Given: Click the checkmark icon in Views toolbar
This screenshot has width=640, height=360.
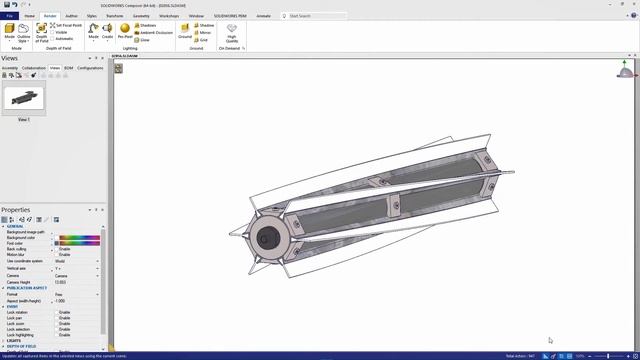Looking at the screenshot, I should (33, 75).
